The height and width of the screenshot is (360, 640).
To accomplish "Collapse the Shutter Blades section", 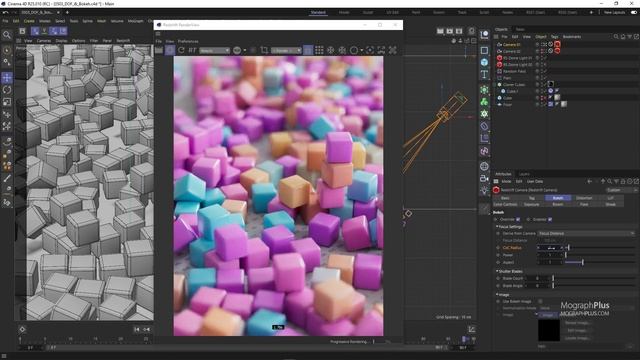I will (497, 271).
